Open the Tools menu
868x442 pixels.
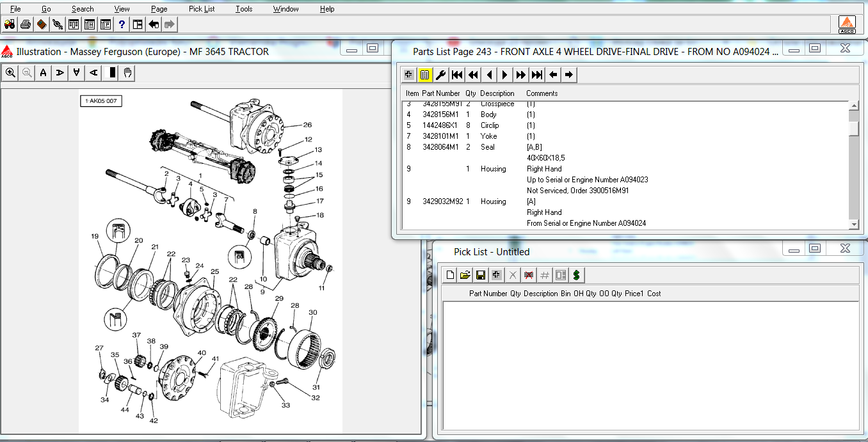(244, 9)
